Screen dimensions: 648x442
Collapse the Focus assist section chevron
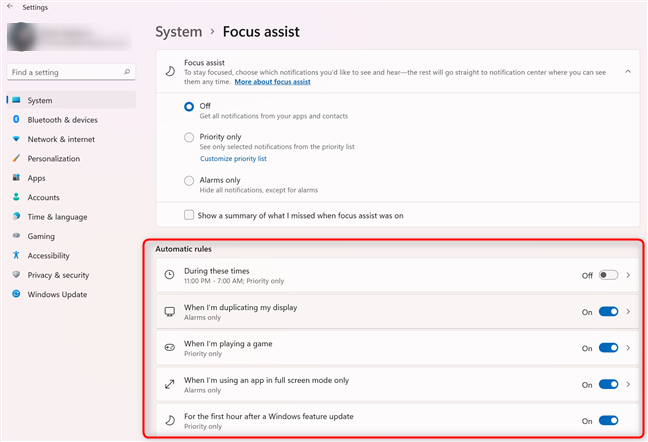pos(628,71)
